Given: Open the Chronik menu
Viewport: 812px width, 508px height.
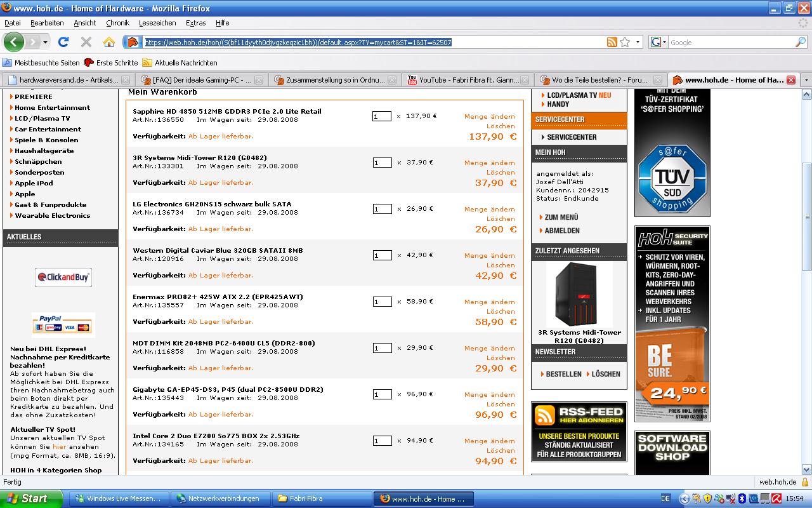Looking at the screenshot, I should pos(117,23).
